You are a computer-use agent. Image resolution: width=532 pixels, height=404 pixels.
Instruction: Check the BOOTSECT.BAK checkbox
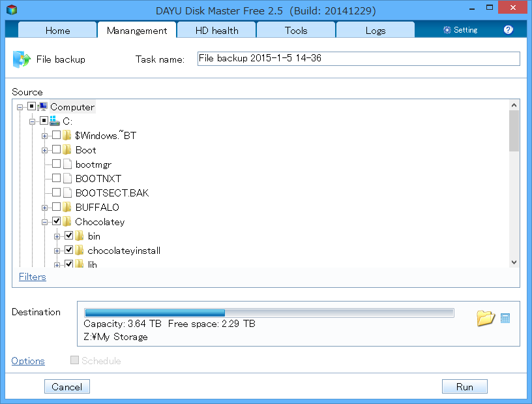click(x=56, y=193)
